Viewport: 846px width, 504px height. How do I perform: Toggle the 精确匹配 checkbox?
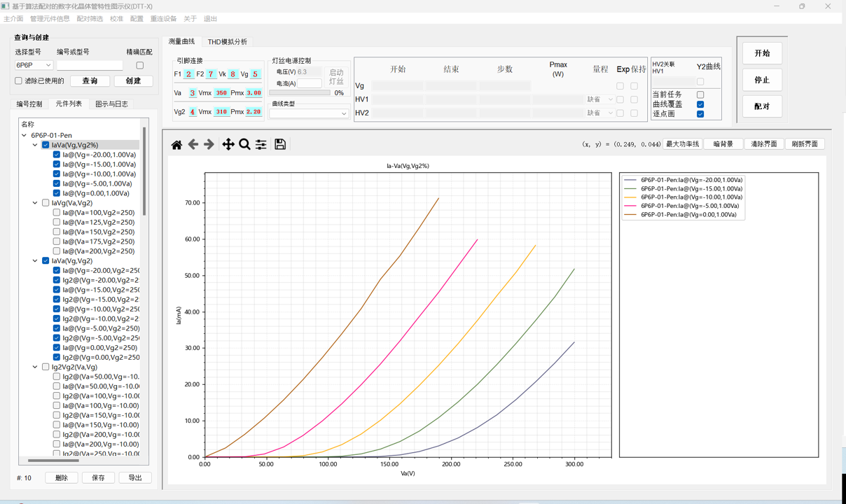point(139,65)
